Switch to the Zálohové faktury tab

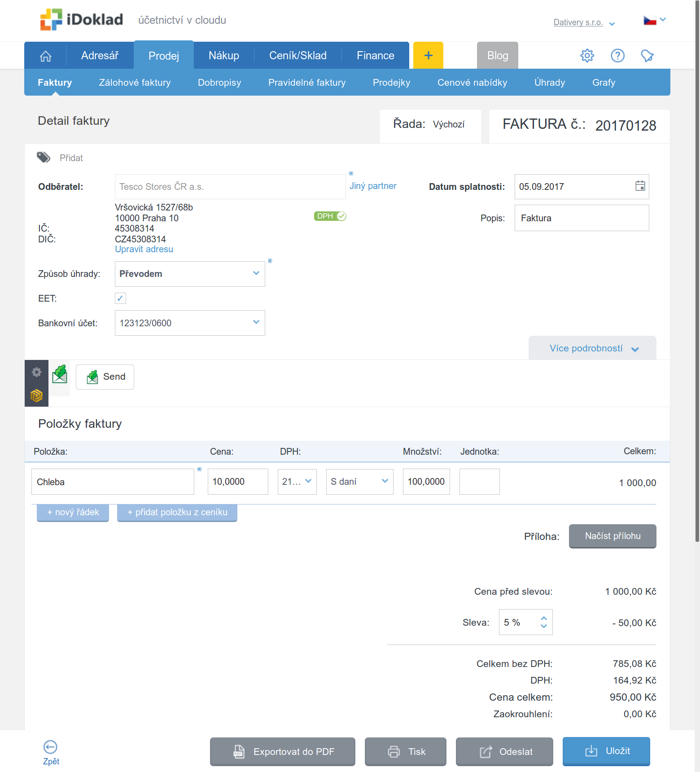pyautogui.click(x=135, y=83)
